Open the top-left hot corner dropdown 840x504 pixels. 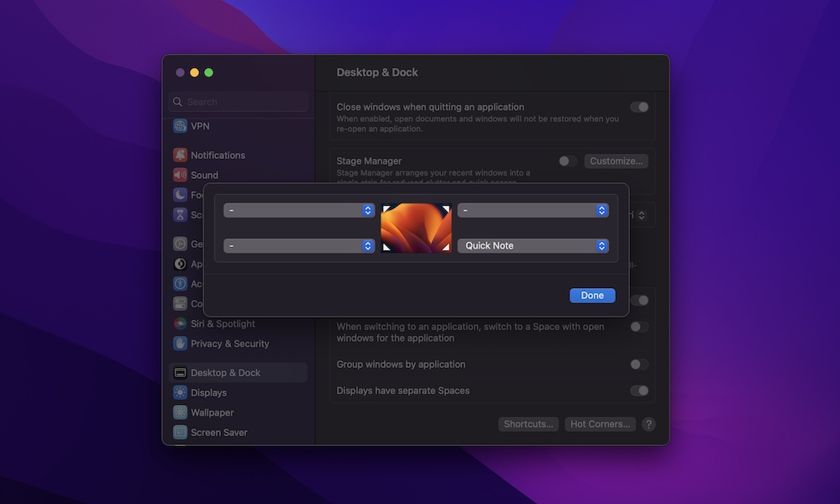(x=299, y=211)
